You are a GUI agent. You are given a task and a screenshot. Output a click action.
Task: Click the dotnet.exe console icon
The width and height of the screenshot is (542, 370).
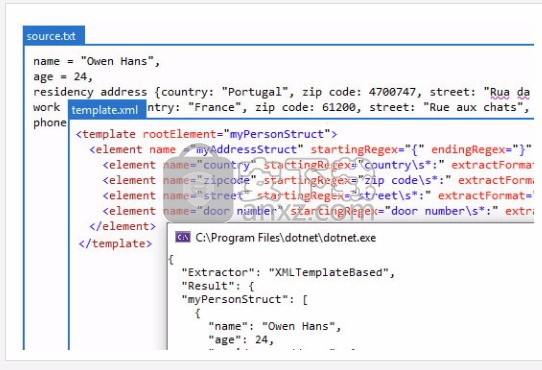(183, 237)
